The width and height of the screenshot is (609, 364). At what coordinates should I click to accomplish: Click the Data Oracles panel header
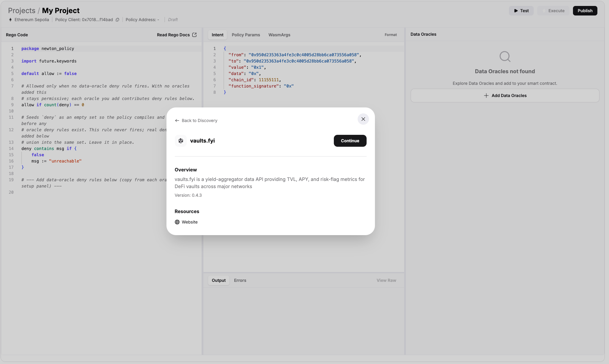pos(423,34)
